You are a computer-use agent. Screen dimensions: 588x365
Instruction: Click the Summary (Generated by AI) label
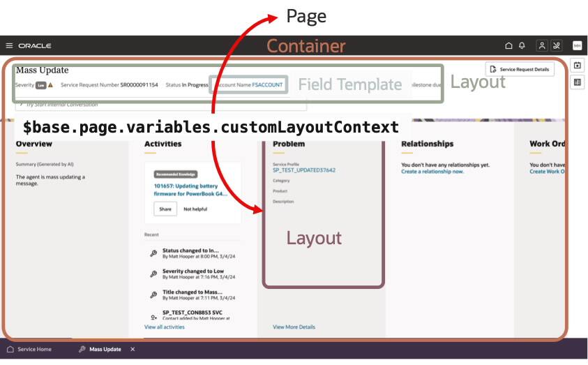coord(45,164)
